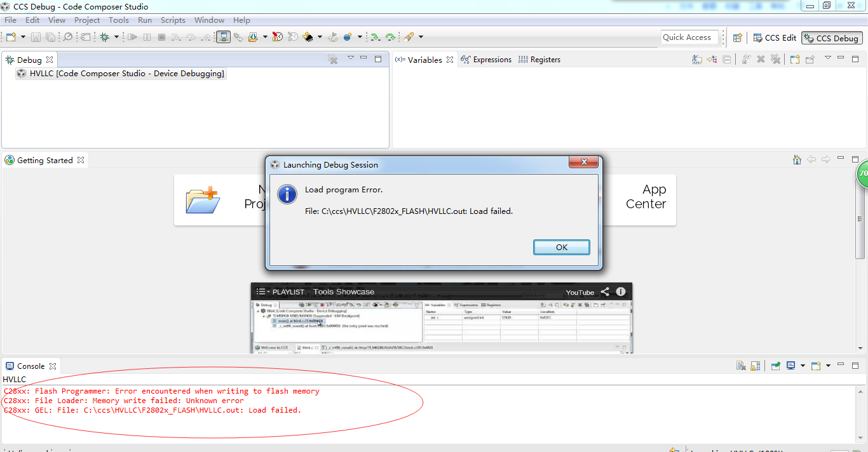The width and height of the screenshot is (868, 452).
Task: Click the info icon on YouTube video
Action: (x=621, y=292)
